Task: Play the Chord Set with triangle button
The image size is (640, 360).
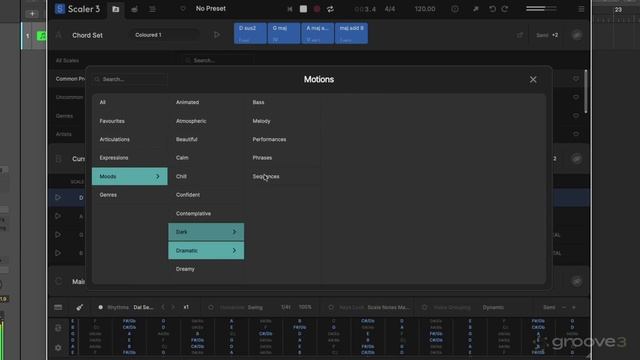Action: coord(217,35)
